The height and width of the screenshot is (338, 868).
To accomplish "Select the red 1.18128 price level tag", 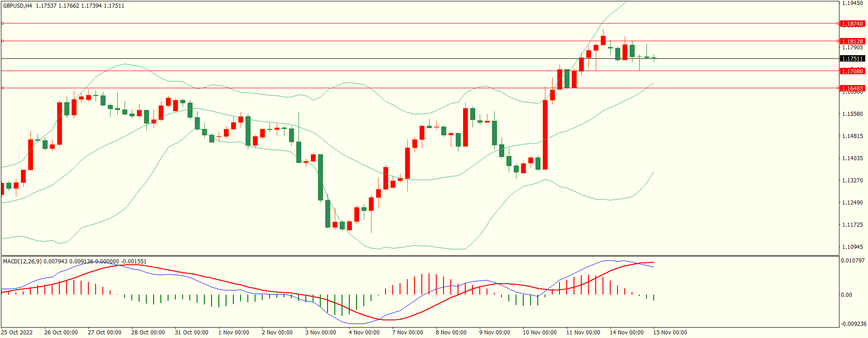I will 852,41.
